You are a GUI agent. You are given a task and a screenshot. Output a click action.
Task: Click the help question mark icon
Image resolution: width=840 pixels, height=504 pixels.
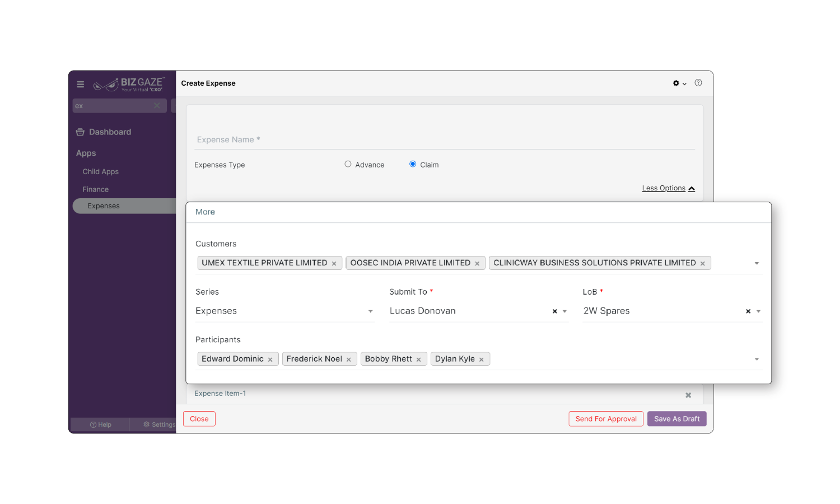tap(698, 83)
